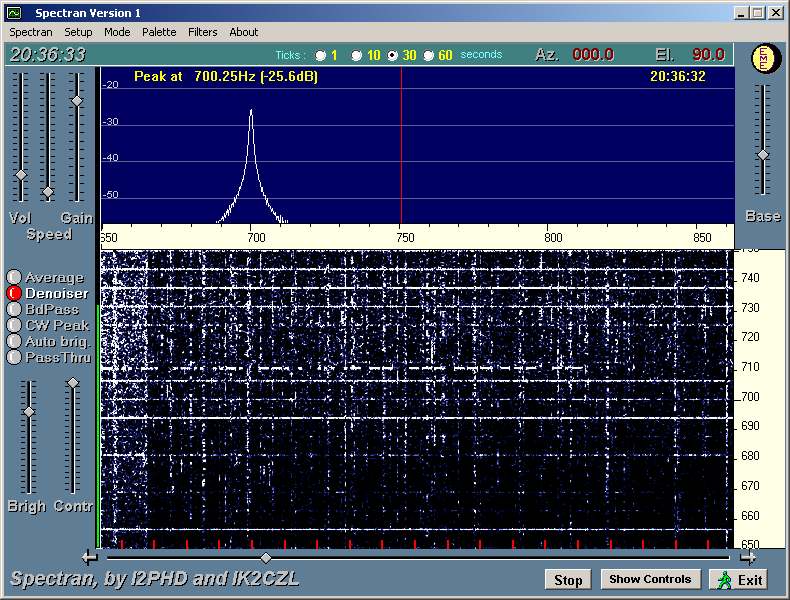Viewport: 790px width, 600px height.
Task: Click the left scroll arrow below waterfall
Action: 90,558
